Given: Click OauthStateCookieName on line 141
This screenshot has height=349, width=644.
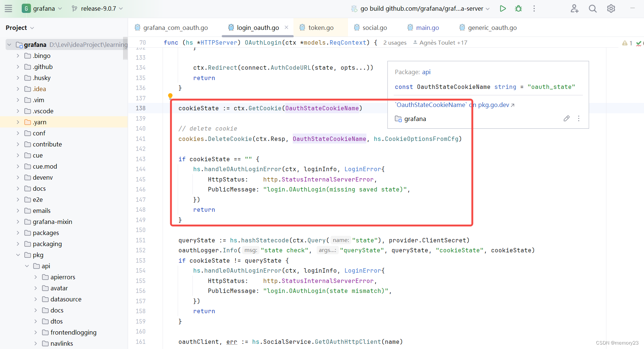Looking at the screenshot, I should point(329,139).
